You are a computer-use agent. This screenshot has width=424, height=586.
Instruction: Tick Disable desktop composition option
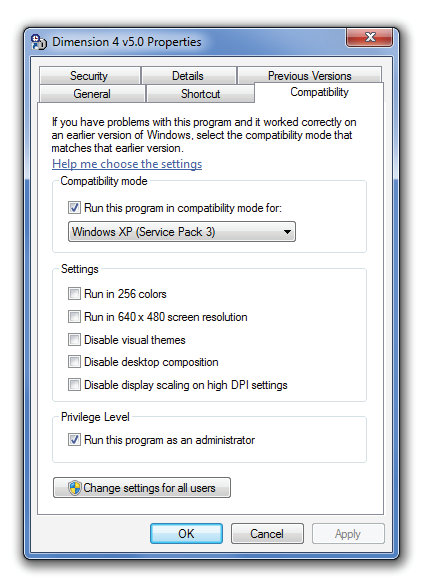click(x=74, y=362)
